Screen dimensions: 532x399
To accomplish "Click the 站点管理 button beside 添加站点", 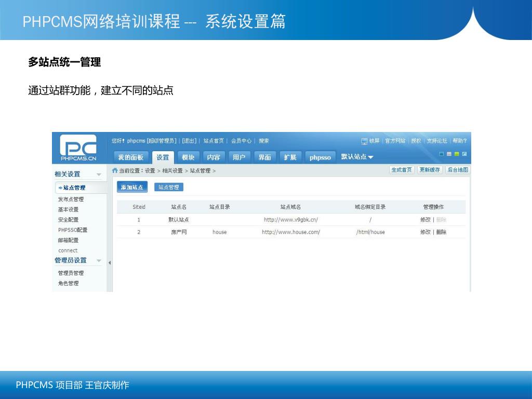I will (169, 187).
